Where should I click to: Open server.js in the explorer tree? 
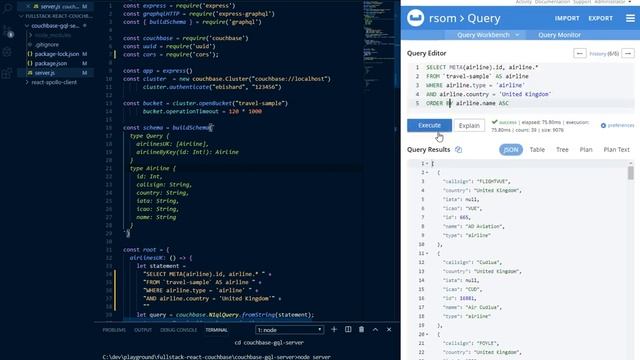point(56,73)
